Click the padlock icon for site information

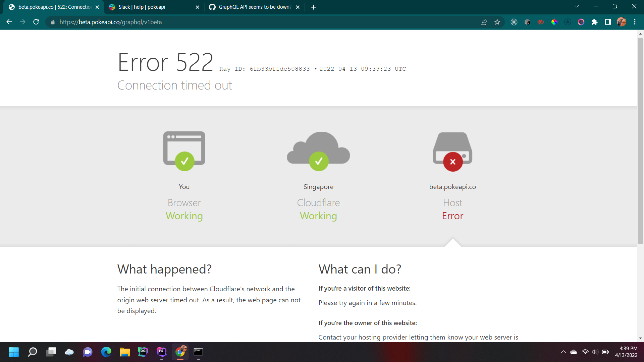[52, 22]
